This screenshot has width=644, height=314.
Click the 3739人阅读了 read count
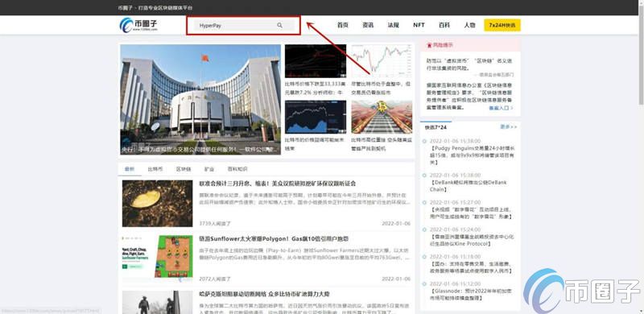pos(215,224)
